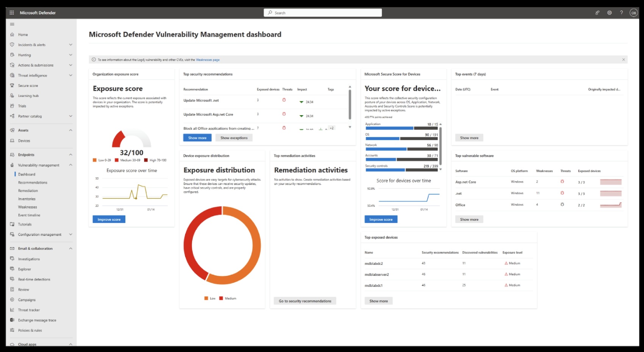
Task: Click the Secure score trophy icon
Action: pos(12,86)
